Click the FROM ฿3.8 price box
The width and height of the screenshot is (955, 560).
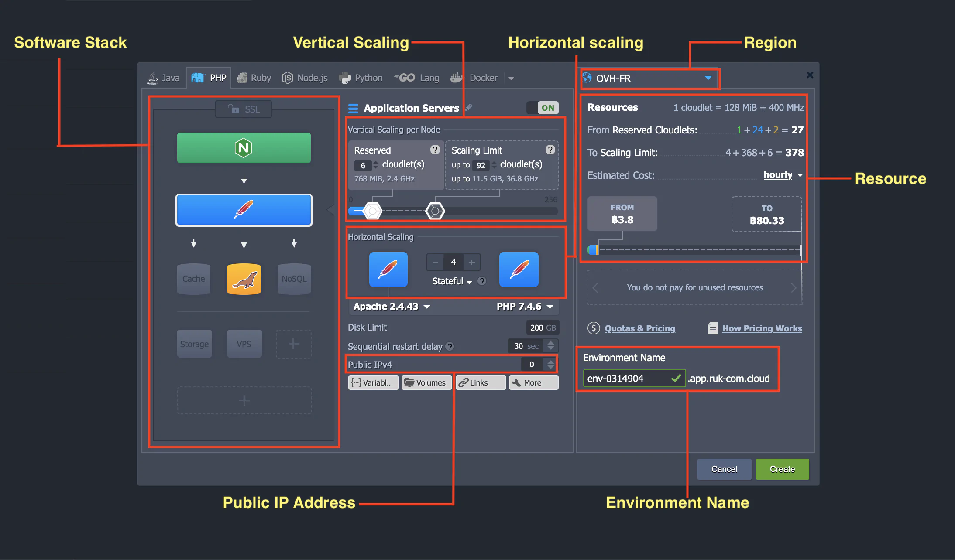[x=622, y=214]
